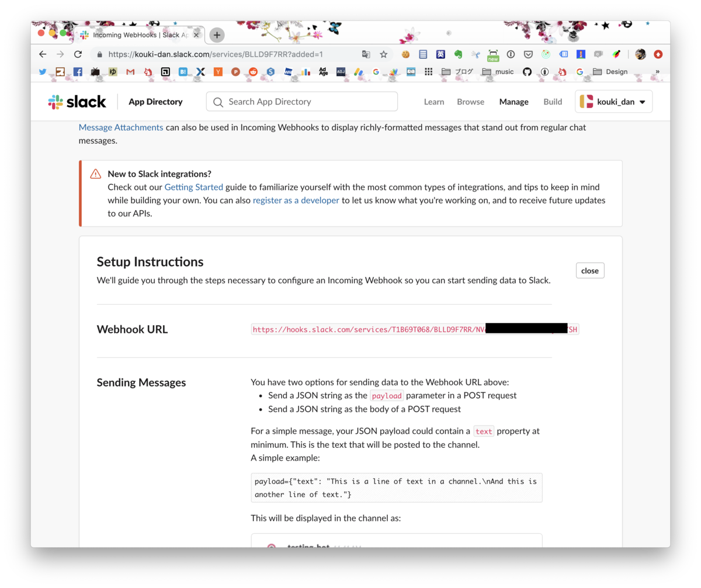The height and width of the screenshot is (588, 701).
Task: Go to the Learn menu item
Action: pos(434,102)
